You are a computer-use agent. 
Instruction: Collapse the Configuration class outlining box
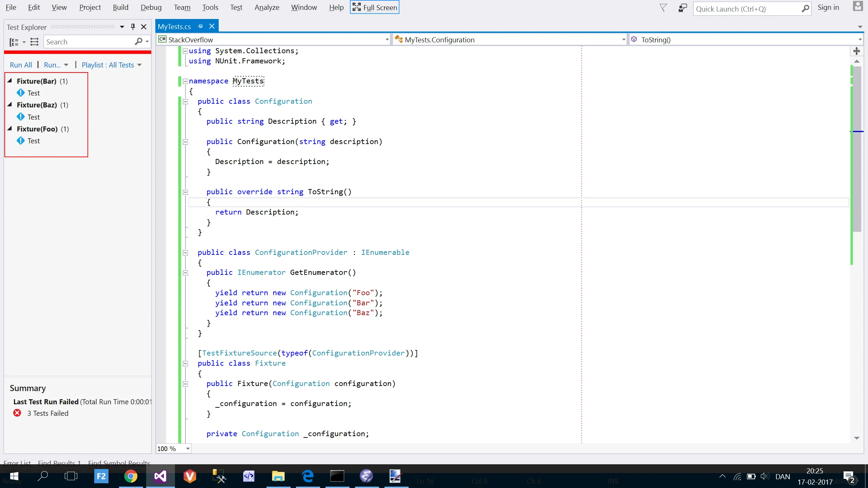click(x=185, y=101)
